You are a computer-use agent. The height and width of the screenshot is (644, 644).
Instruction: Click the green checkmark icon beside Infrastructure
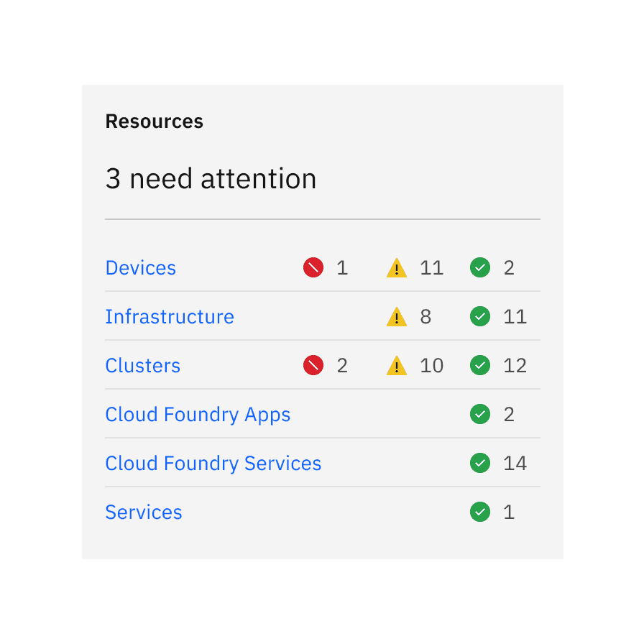(x=479, y=316)
